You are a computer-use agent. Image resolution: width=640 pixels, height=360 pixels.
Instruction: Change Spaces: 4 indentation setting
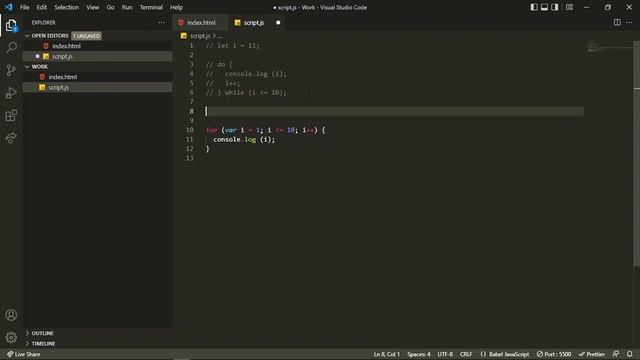coord(419,354)
